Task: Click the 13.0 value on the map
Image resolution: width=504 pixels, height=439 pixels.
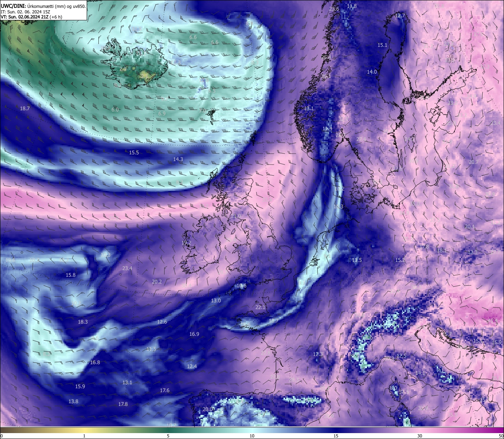Action: pyautogui.click(x=216, y=300)
